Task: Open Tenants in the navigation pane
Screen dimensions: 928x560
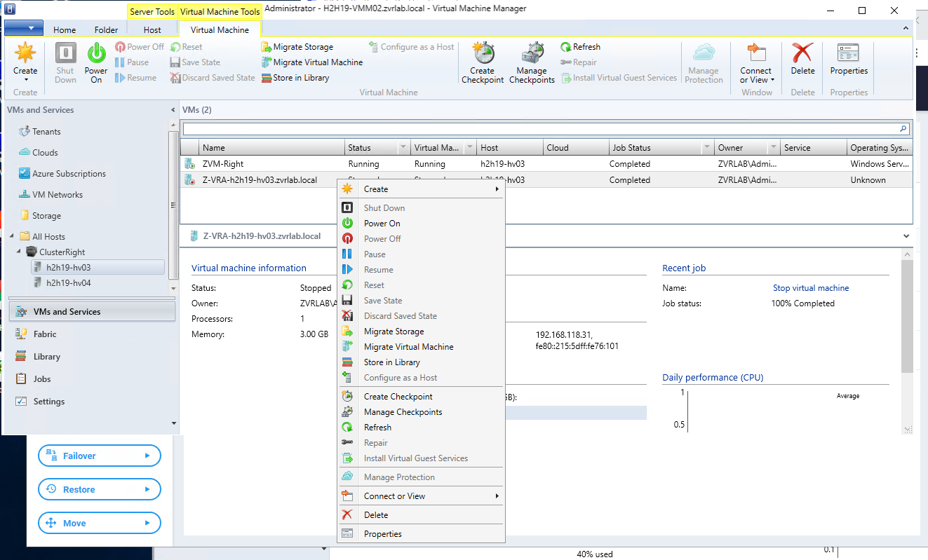Action: 46,131
